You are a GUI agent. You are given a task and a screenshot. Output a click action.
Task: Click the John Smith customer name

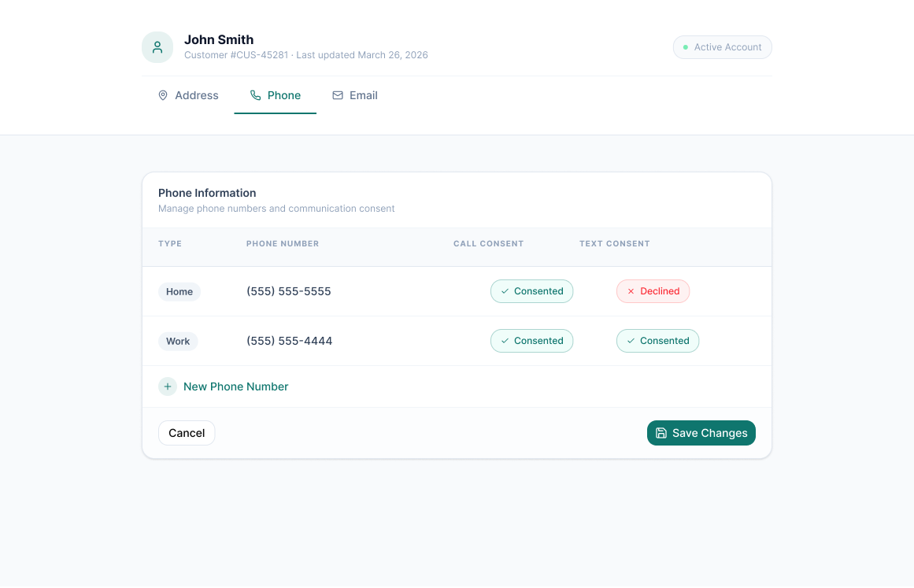(219, 39)
